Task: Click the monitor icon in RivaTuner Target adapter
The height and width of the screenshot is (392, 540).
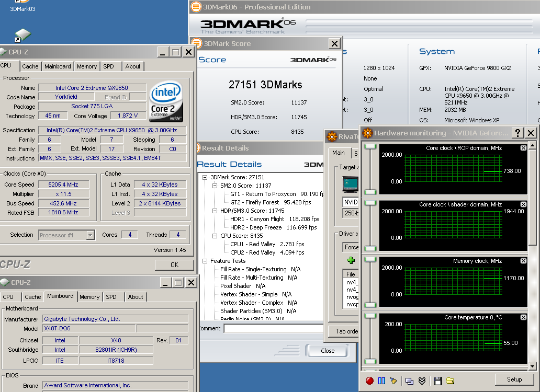Action: [x=351, y=185]
